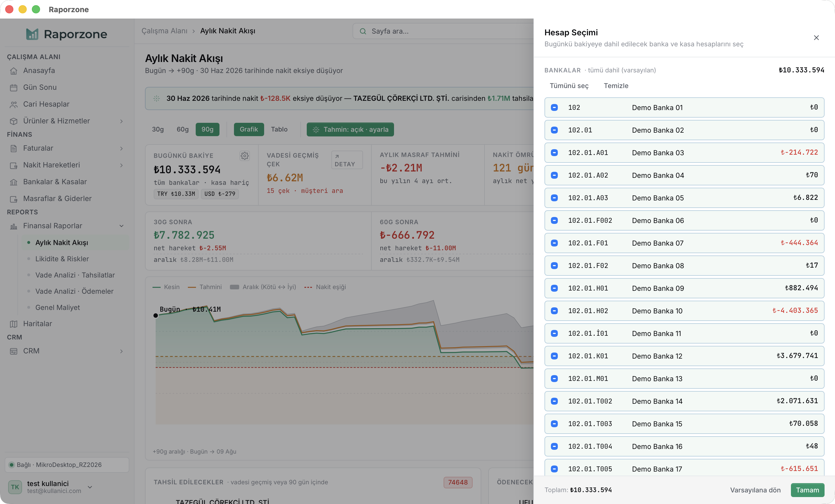The width and height of the screenshot is (835, 504).
Task: Click Tümünü seç button
Action: [569, 86]
